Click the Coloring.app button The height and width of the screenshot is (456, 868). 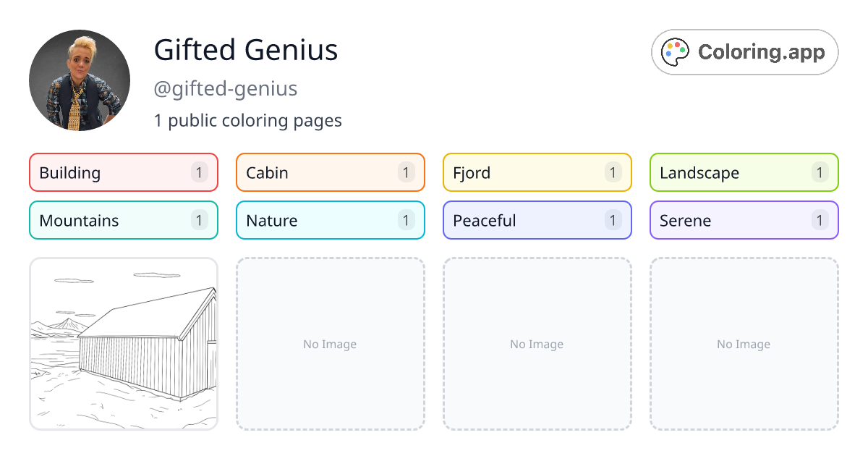744,51
